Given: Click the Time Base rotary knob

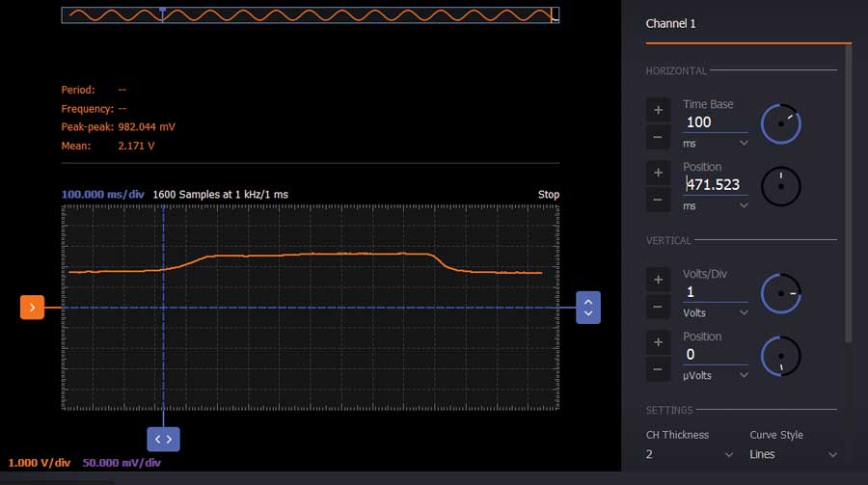Looking at the screenshot, I should click(781, 123).
